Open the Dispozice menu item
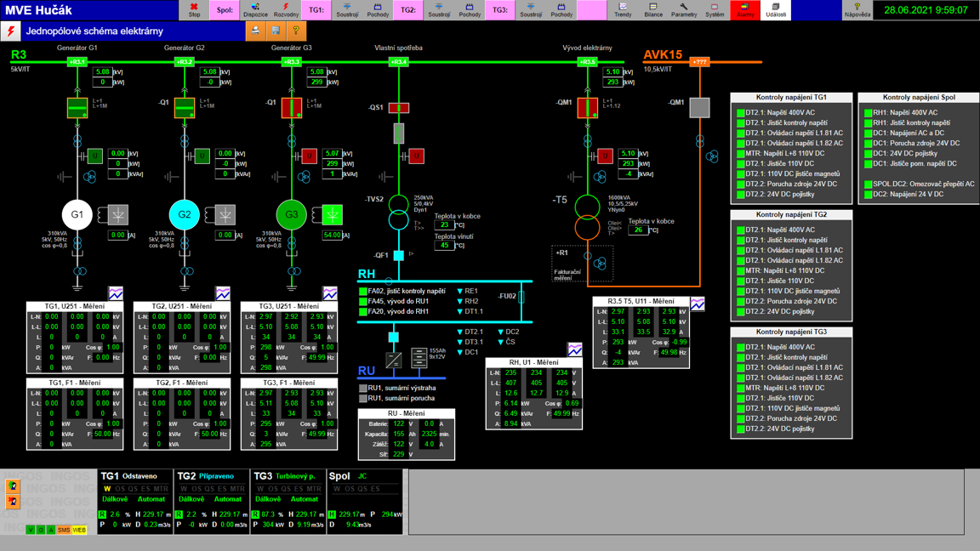980x551 pixels. pos(255,10)
